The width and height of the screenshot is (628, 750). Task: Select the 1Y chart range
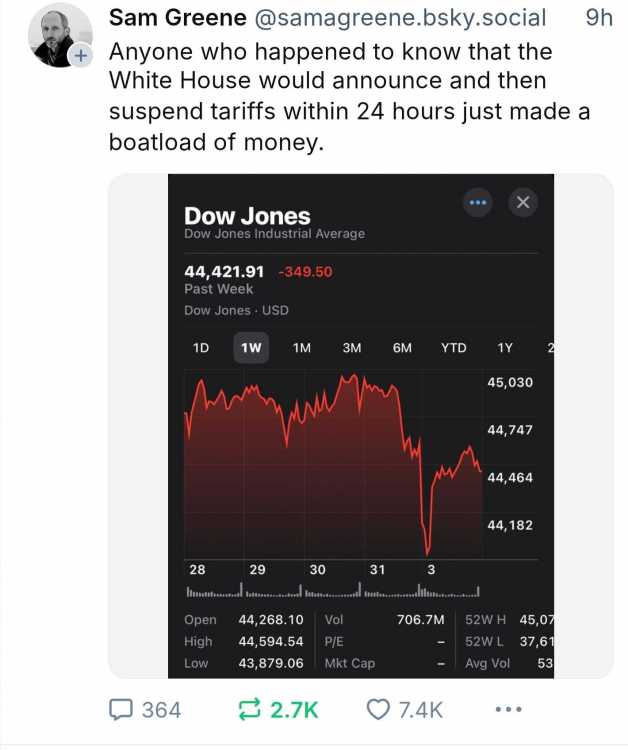(505, 348)
